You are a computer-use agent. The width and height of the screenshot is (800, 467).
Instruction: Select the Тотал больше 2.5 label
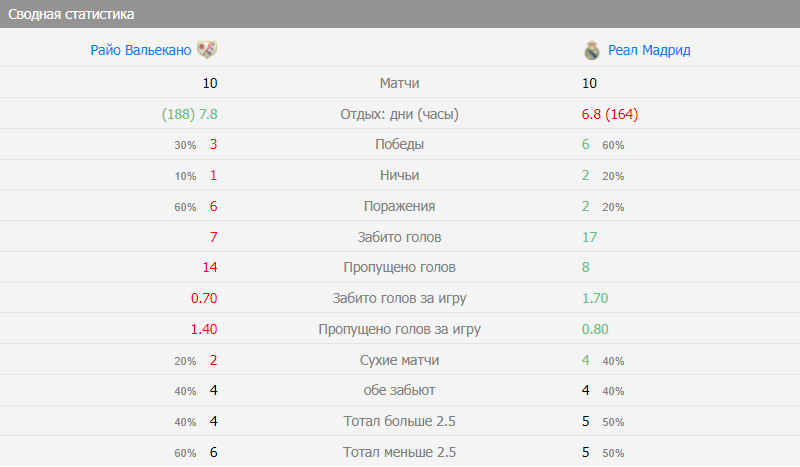pos(400,421)
